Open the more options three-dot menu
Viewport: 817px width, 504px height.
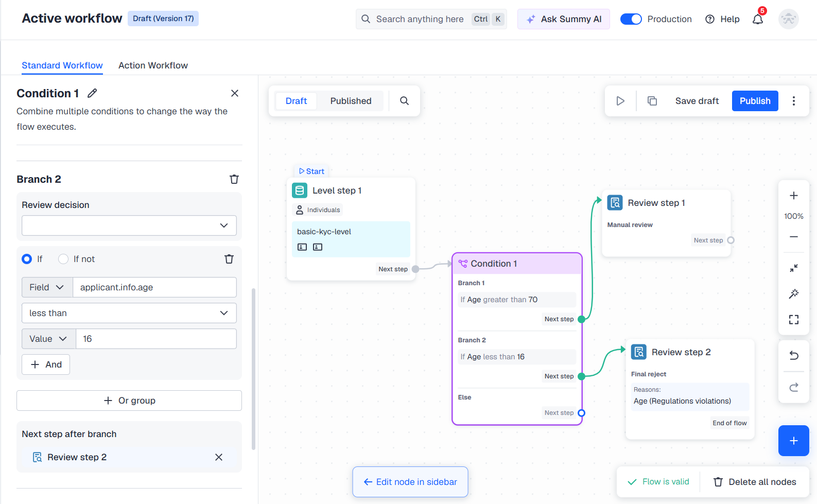coord(794,101)
